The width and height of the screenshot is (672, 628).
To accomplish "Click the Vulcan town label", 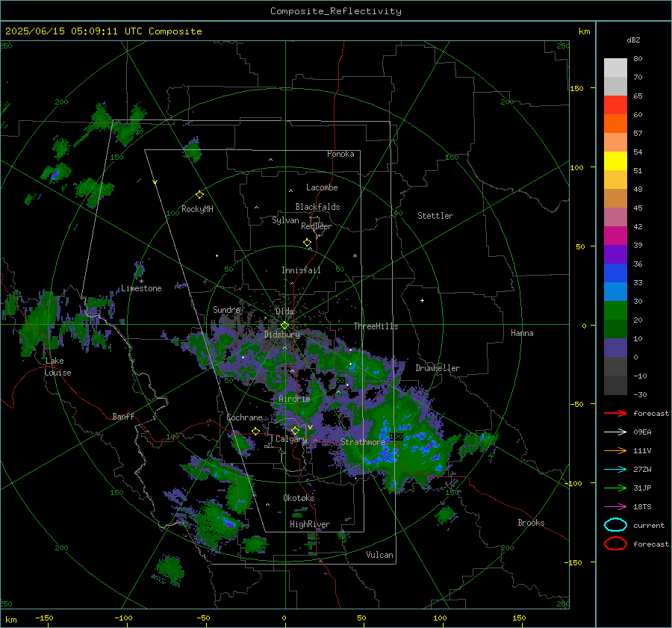I will tap(380, 555).
